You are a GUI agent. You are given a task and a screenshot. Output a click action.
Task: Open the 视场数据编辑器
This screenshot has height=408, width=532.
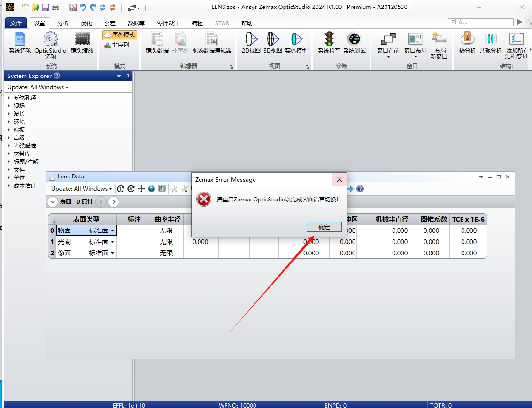(212, 42)
